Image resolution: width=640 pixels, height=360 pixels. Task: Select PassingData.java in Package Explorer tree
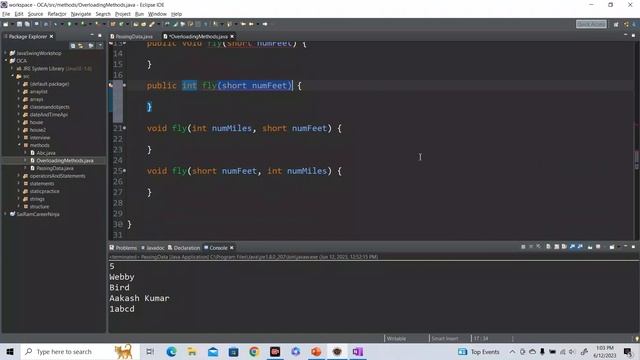[55, 168]
